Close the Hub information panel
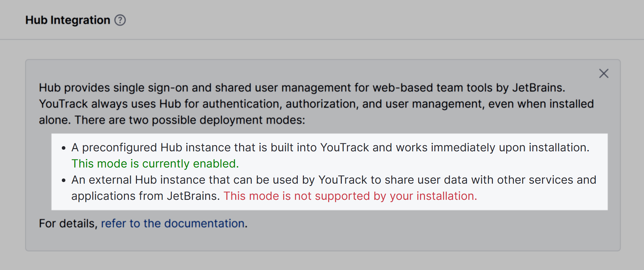This screenshot has height=270, width=644. click(604, 73)
